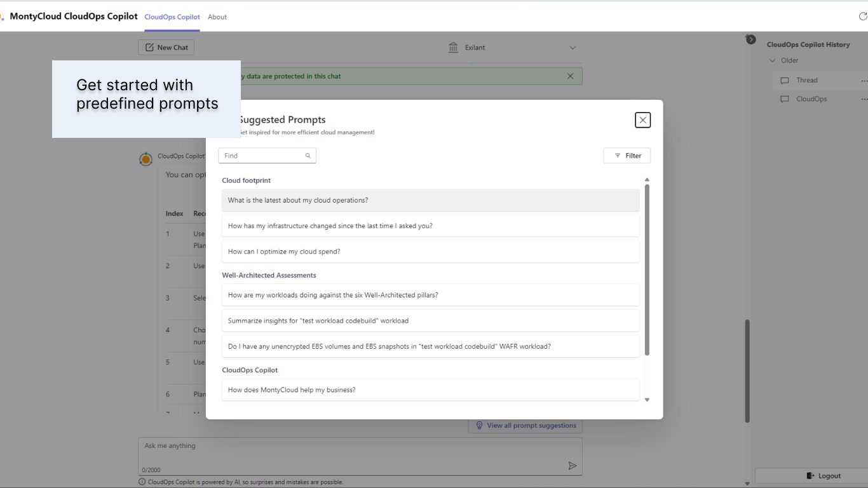Image resolution: width=868 pixels, height=488 pixels.
Task: Click the info icon beside AI disclaimer
Action: 142,482
